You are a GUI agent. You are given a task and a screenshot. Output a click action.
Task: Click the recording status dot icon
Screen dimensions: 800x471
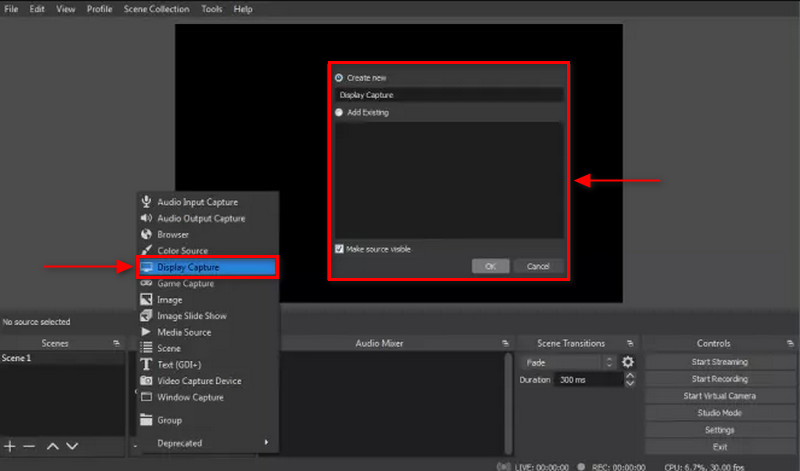581,466
